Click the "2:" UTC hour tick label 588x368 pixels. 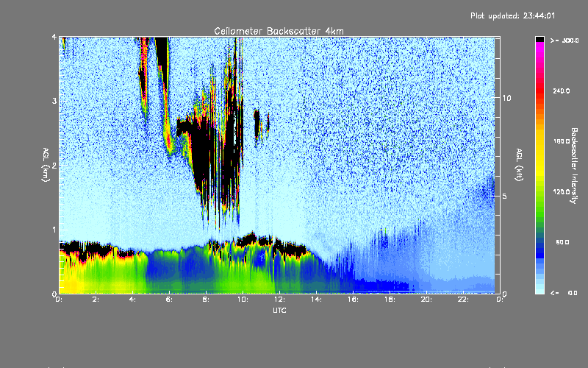tap(96, 300)
